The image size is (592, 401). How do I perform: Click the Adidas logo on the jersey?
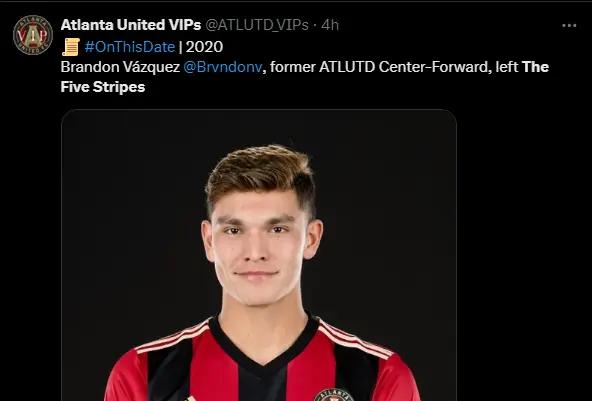[191, 398]
